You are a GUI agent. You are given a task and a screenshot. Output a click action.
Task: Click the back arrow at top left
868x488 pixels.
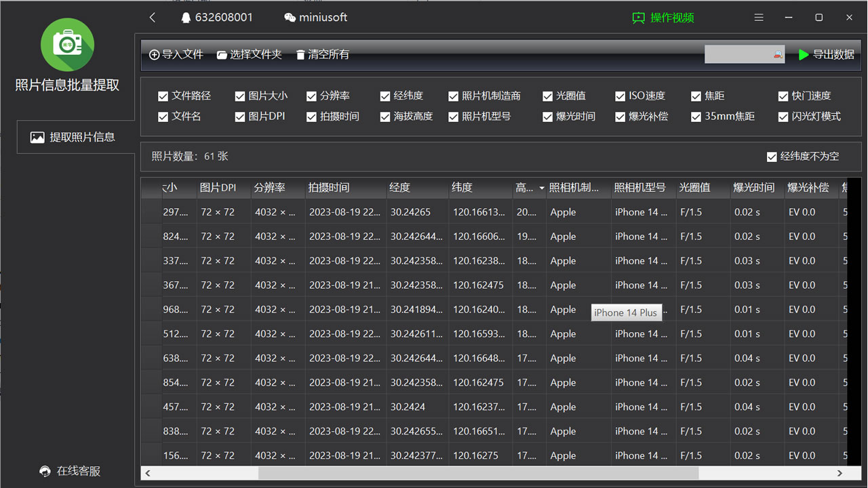(x=152, y=17)
